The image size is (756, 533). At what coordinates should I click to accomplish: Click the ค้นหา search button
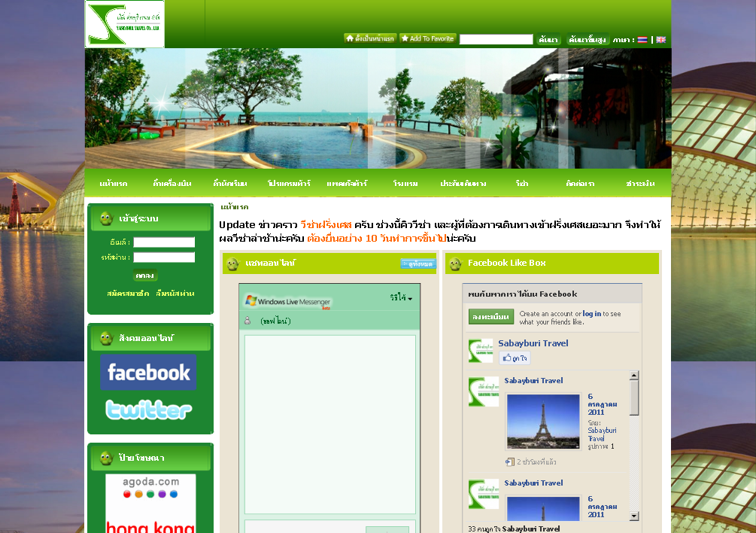click(548, 39)
